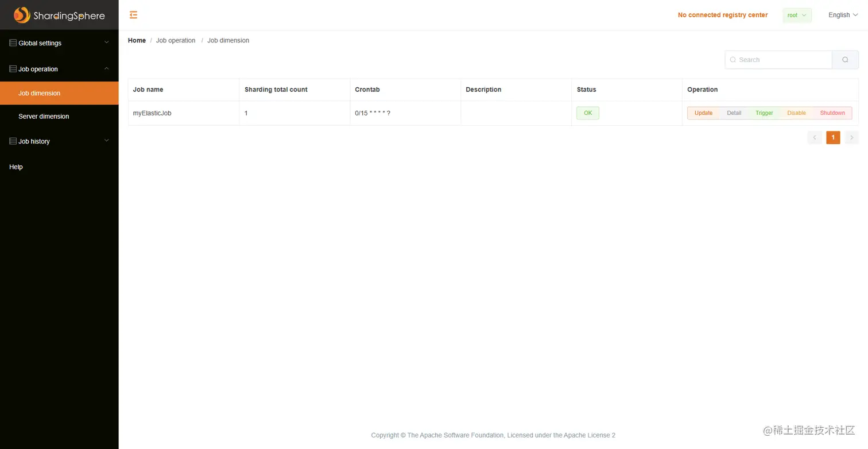The height and width of the screenshot is (449, 868).
Task: Click the Job history list icon
Action: coord(13,141)
